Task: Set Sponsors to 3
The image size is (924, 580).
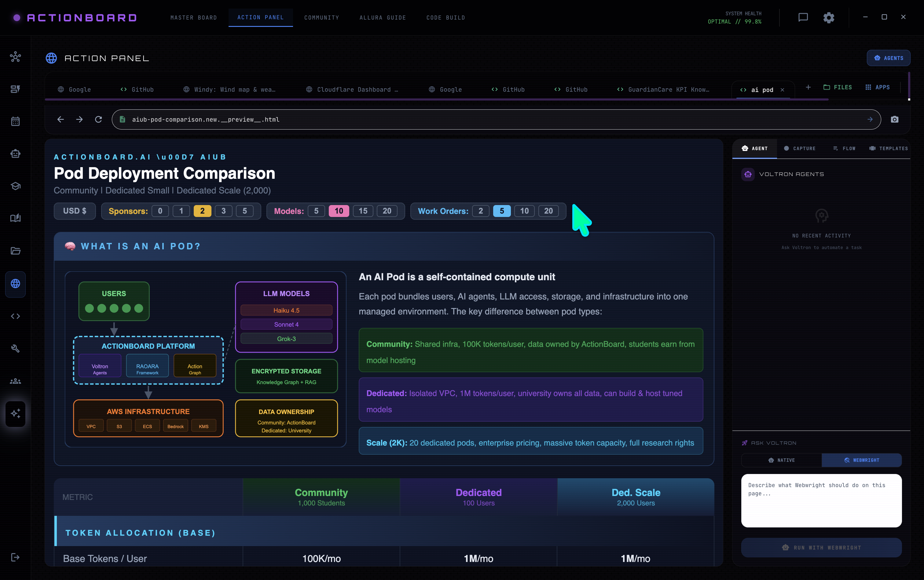Action: click(x=224, y=211)
